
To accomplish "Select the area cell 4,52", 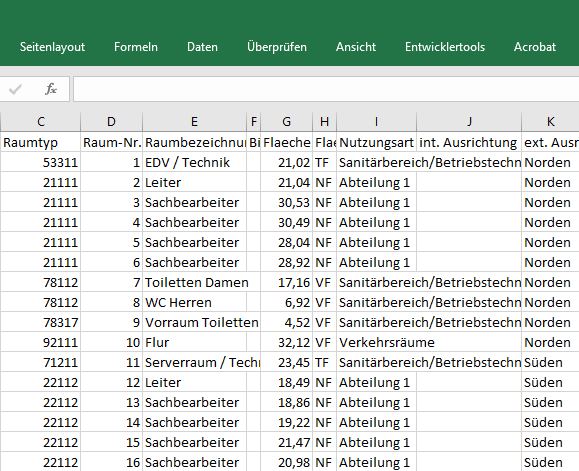I will pos(287,322).
